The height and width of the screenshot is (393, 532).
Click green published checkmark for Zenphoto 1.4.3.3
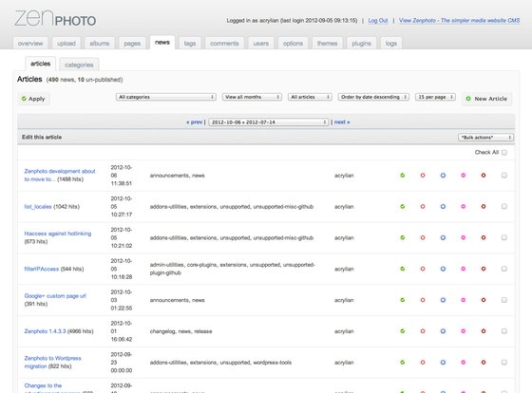[x=403, y=331]
